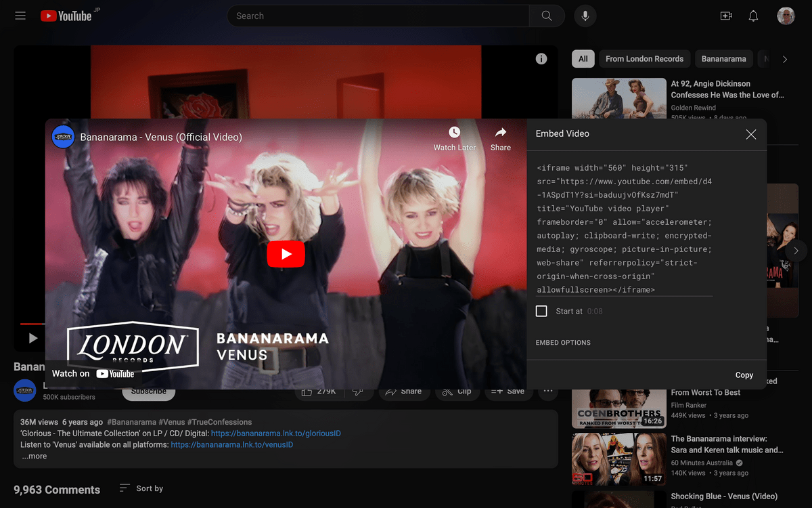The width and height of the screenshot is (812, 508).
Task: Click Watch Later clock in embed preview
Action: (455, 138)
